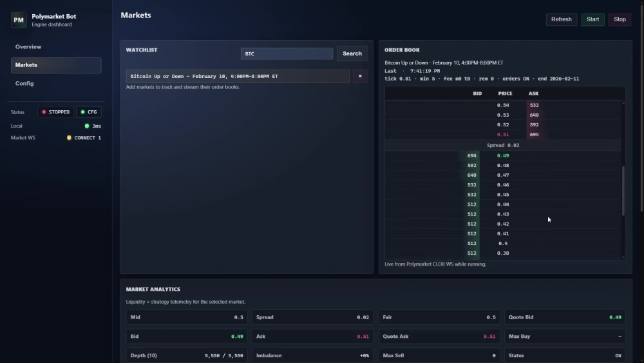Select the Bitcoin Up or Down watchlist market

238,76
